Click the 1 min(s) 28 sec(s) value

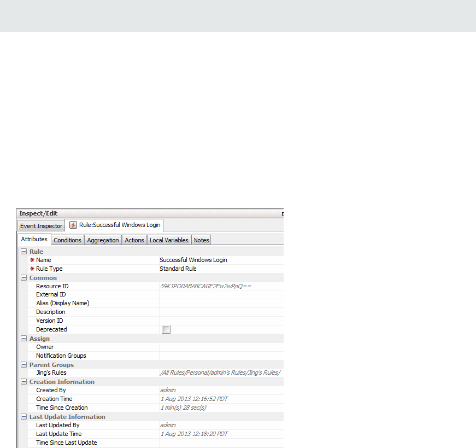coord(184,408)
